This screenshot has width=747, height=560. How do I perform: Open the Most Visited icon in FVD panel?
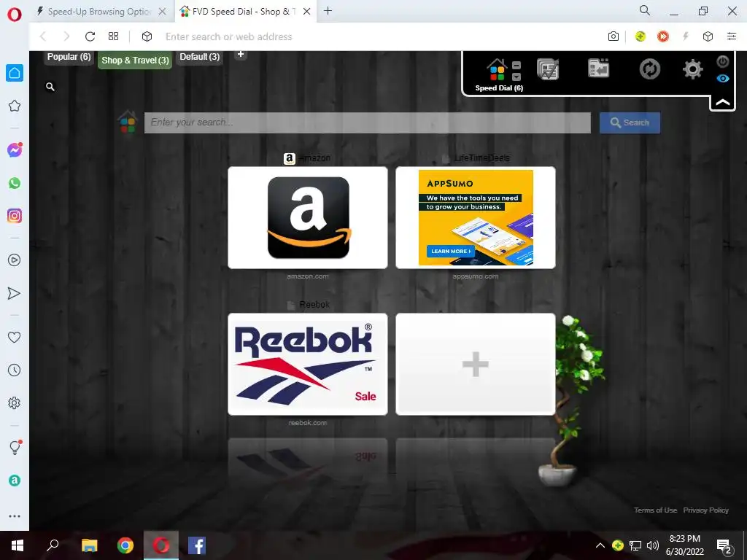click(548, 69)
